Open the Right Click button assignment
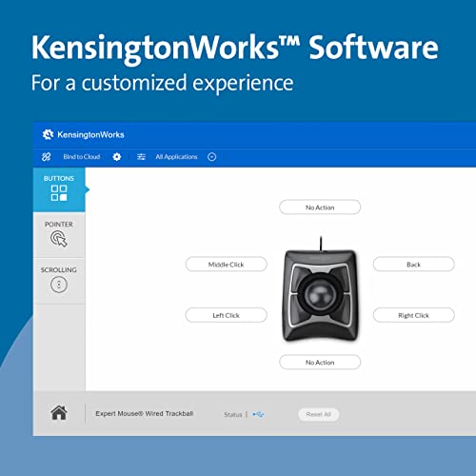 414,315
